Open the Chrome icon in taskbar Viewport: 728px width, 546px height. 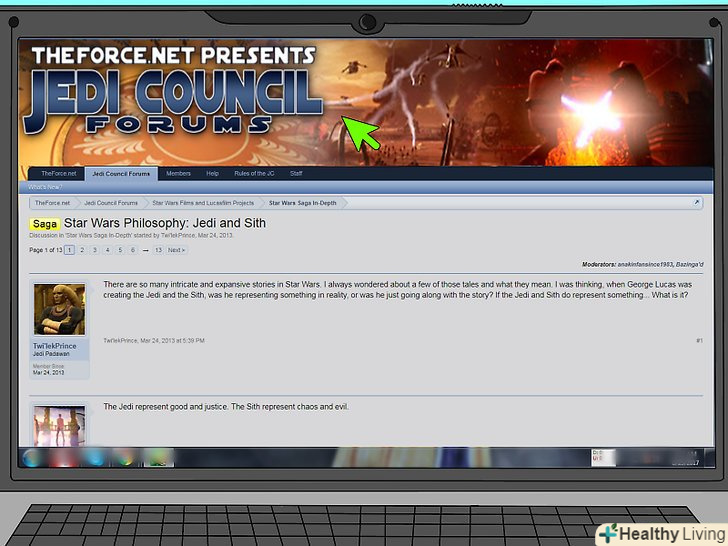point(124,458)
